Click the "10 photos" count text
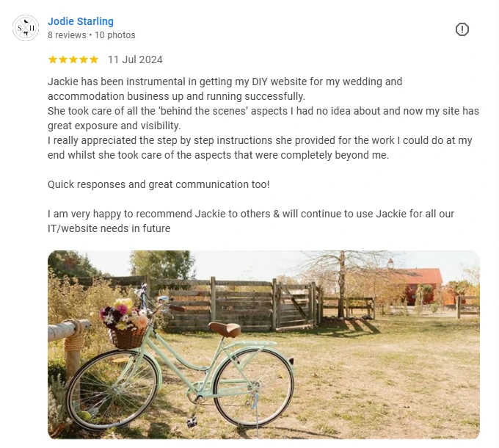Viewport: 499px width, 448px height. tap(115, 35)
